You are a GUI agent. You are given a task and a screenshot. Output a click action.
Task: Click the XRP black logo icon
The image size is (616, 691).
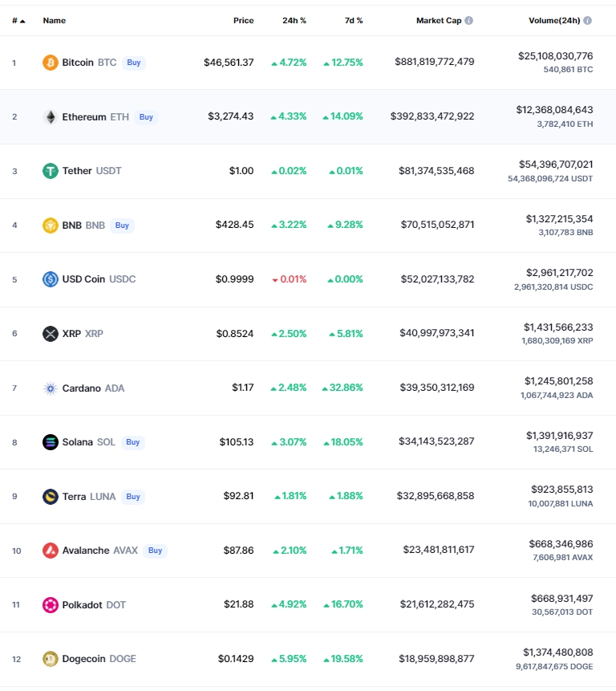pos(51,334)
